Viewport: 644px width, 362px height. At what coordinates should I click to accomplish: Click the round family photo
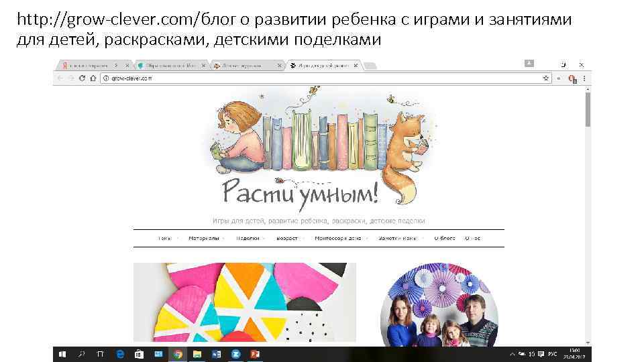(439, 304)
